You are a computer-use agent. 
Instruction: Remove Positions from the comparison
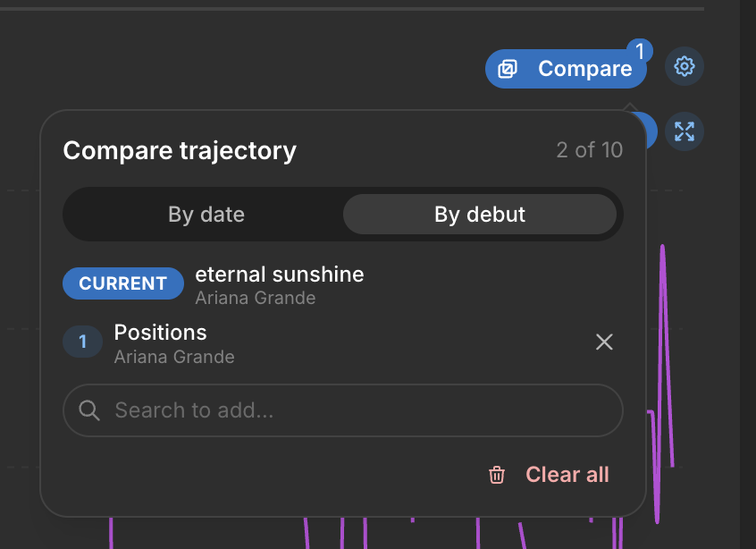point(604,342)
